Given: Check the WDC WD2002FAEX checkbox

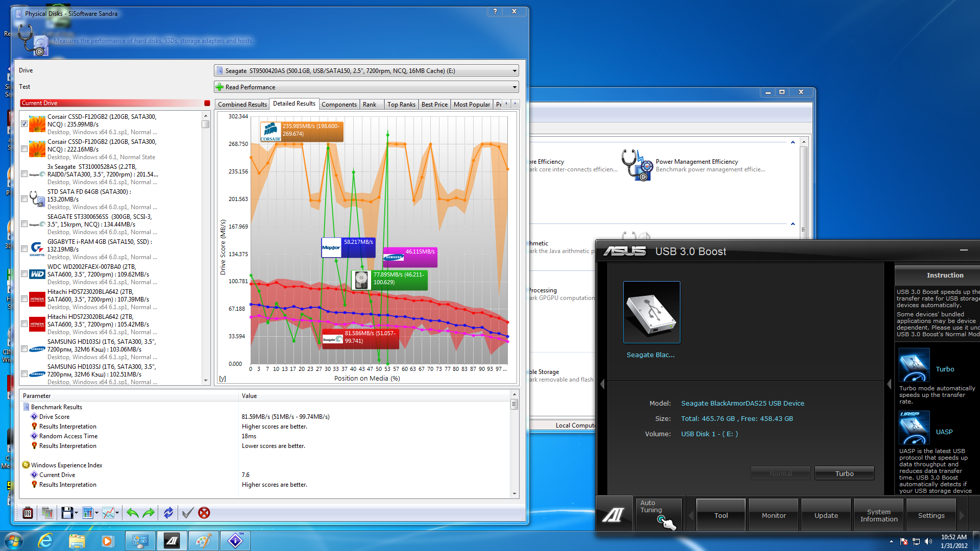Looking at the screenshot, I should pyautogui.click(x=24, y=274).
